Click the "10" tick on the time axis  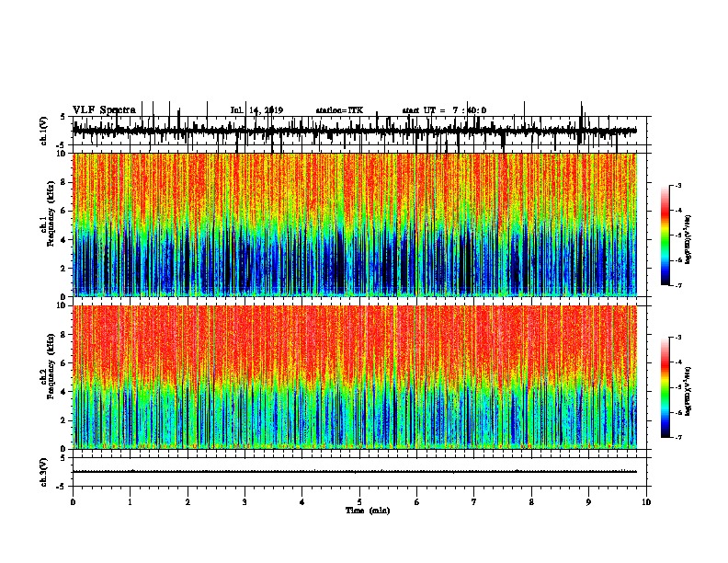click(x=646, y=502)
